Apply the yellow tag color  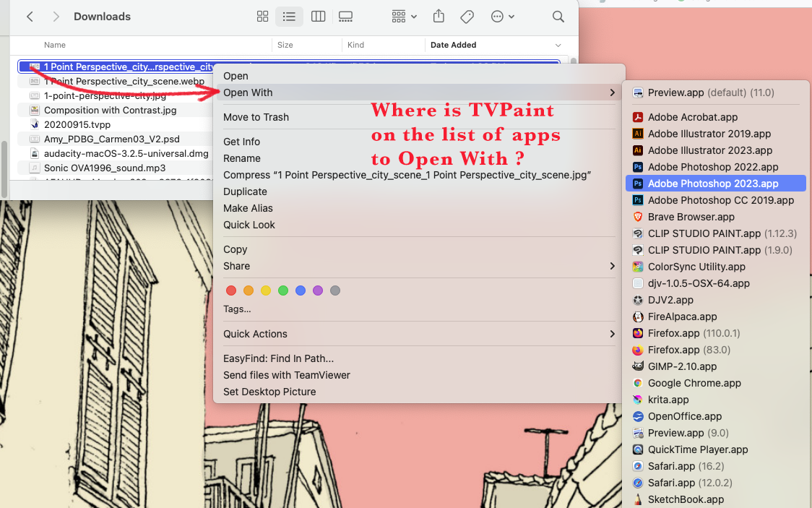(x=266, y=290)
